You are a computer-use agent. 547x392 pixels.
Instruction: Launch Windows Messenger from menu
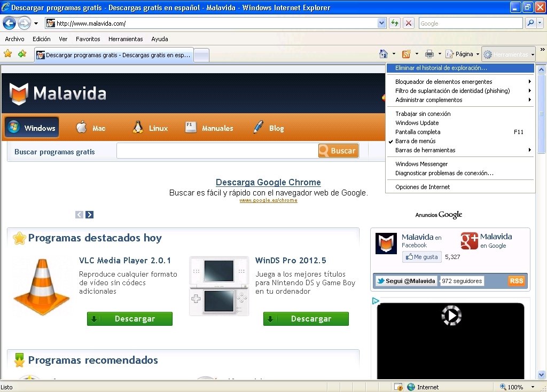click(x=460, y=164)
